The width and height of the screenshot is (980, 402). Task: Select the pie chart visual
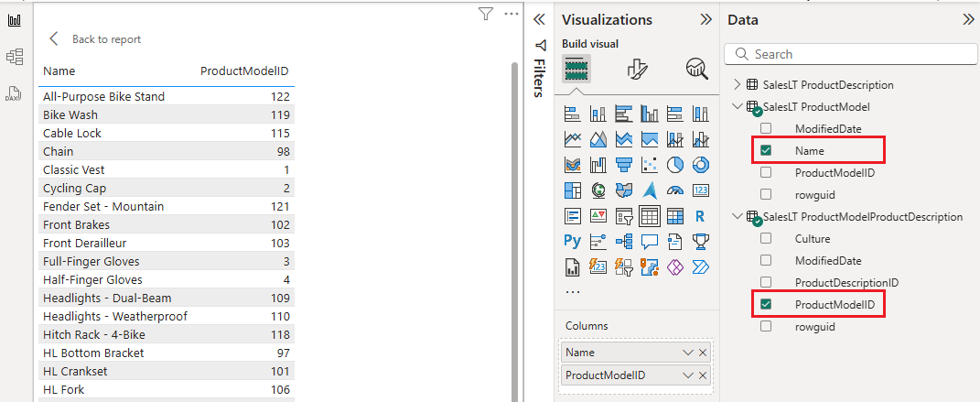point(675,165)
